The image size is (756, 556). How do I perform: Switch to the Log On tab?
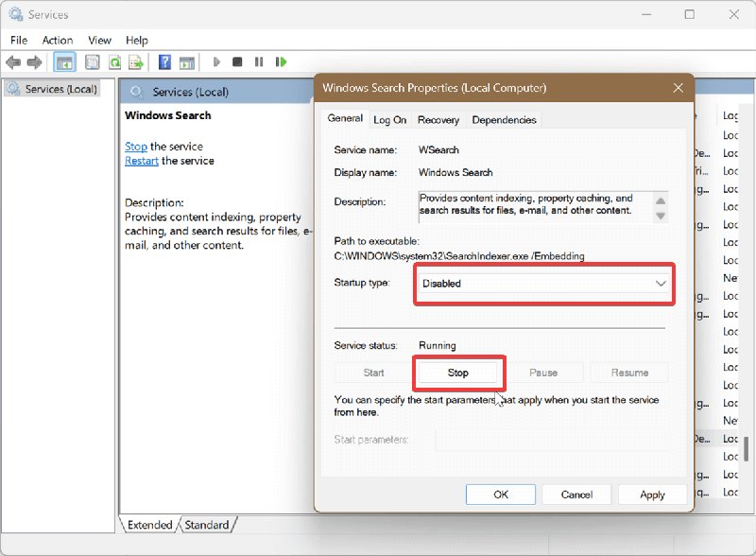click(x=389, y=120)
